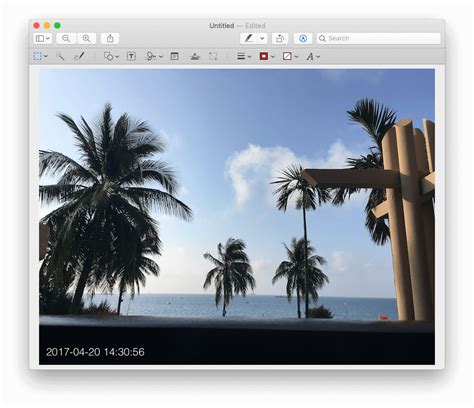Click the Adjust Size crop icon

[x=213, y=56]
